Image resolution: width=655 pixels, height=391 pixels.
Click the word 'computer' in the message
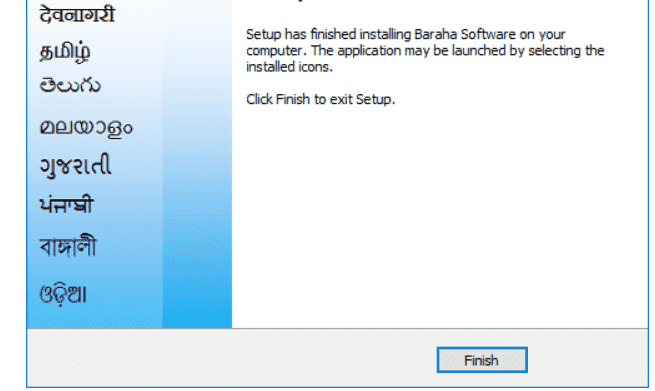[x=274, y=51]
